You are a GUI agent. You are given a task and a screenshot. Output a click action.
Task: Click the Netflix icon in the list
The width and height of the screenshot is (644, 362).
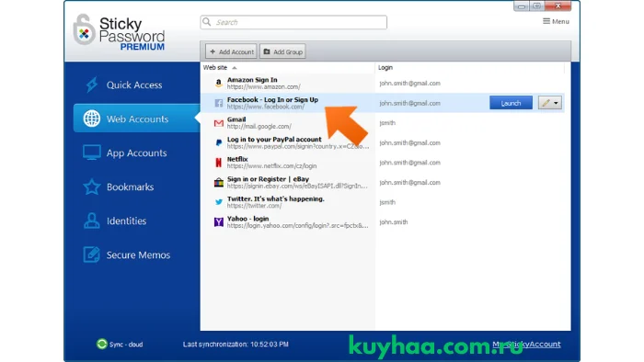tap(219, 163)
